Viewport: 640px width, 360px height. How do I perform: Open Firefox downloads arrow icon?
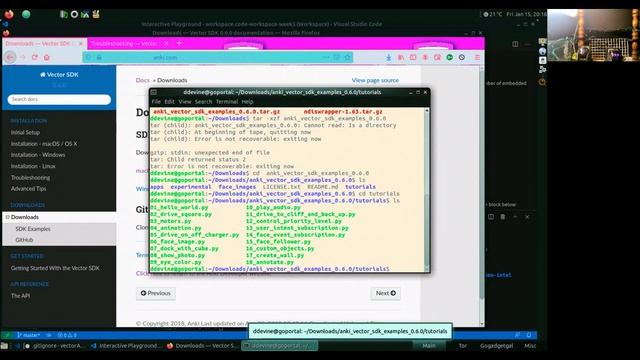(389, 58)
